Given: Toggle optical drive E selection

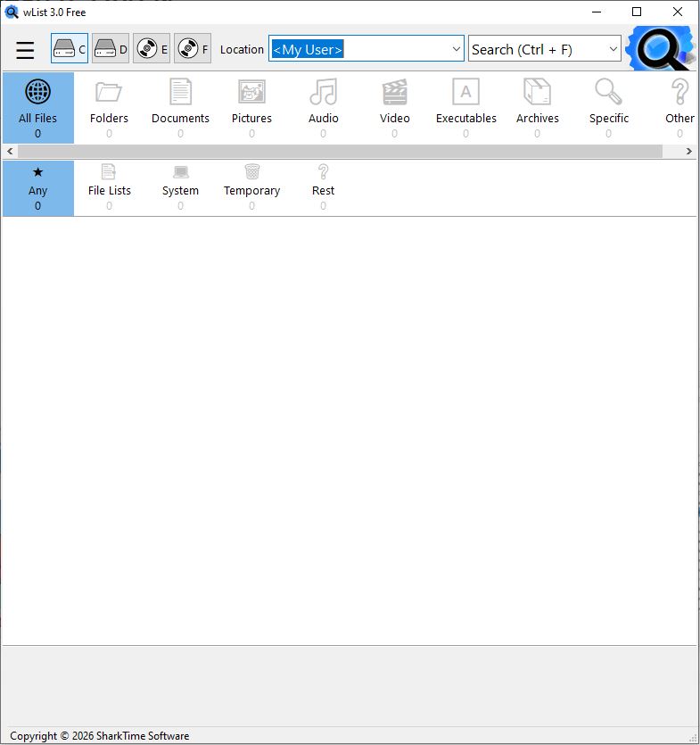Looking at the screenshot, I should [152, 49].
